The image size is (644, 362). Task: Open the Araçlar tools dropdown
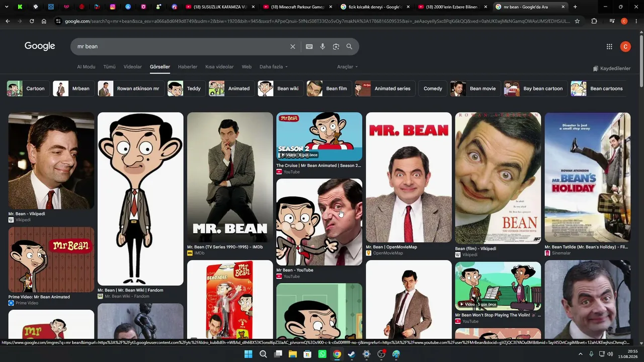tap(348, 67)
